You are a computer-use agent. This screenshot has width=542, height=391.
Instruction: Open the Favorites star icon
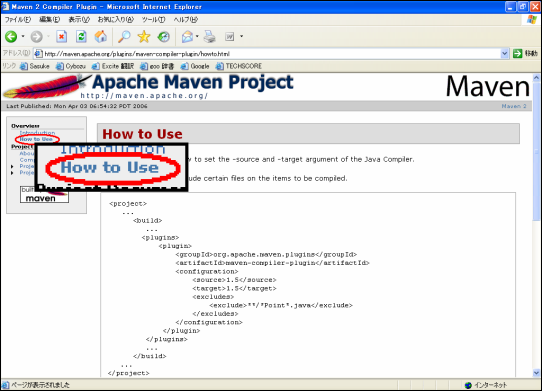point(144,36)
